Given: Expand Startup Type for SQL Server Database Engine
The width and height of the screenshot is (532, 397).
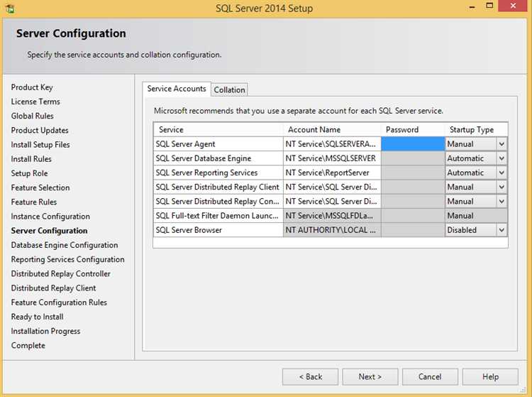Looking at the screenshot, I should click(x=501, y=158).
